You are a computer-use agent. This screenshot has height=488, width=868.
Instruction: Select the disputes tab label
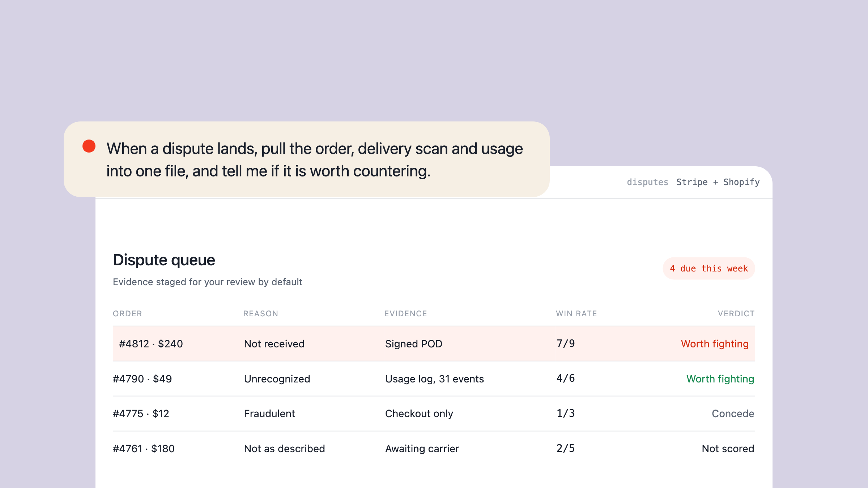point(647,182)
